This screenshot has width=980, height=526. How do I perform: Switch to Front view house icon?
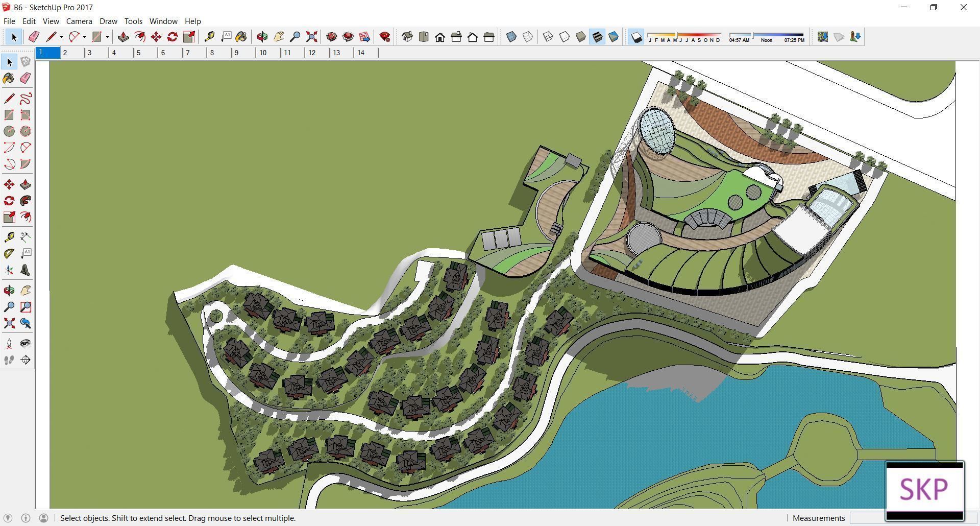point(439,37)
